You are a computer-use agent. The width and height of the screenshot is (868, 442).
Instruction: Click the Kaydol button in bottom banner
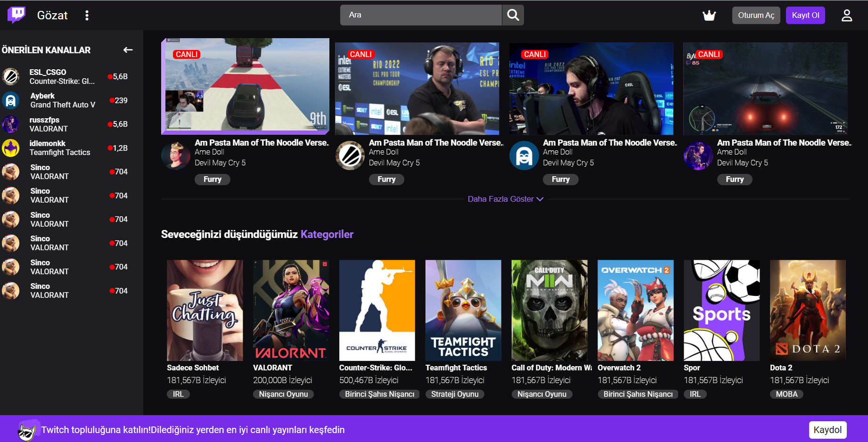tap(827, 430)
